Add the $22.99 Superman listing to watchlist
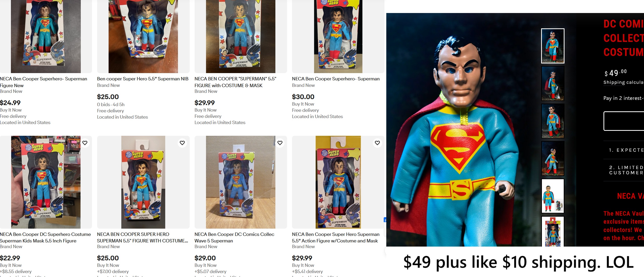The height and width of the screenshot is (277, 644). pos(85,143)
